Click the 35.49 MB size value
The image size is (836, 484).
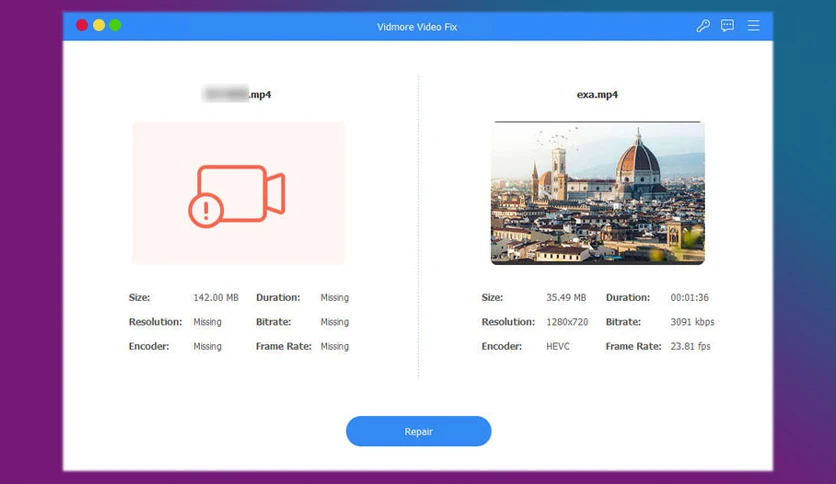566,297
